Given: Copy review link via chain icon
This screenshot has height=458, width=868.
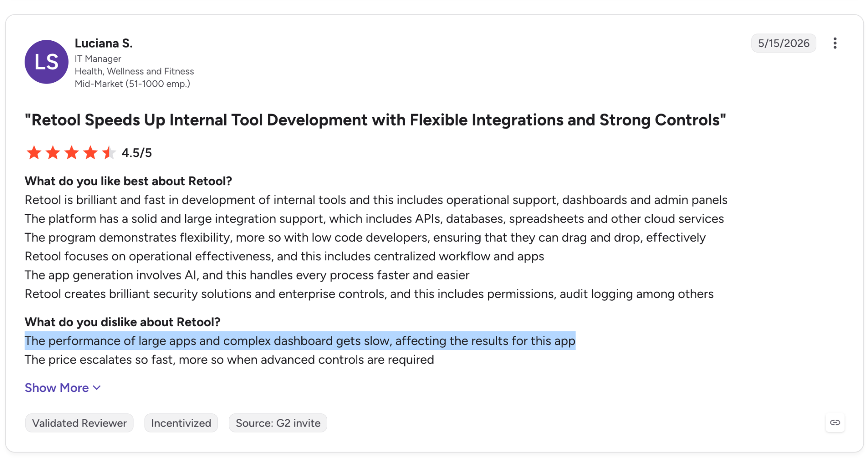Looking at the screenshot, I should click(x=835, y=422).
